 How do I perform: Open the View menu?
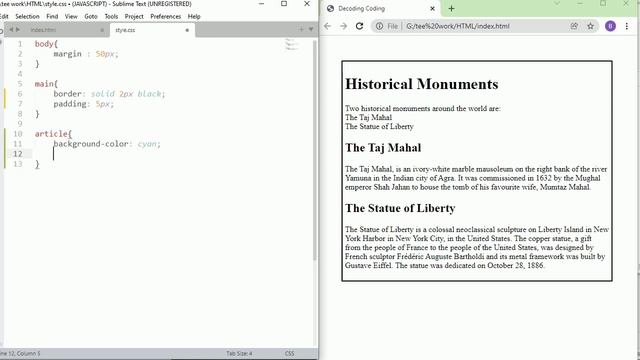pos(71,16)
